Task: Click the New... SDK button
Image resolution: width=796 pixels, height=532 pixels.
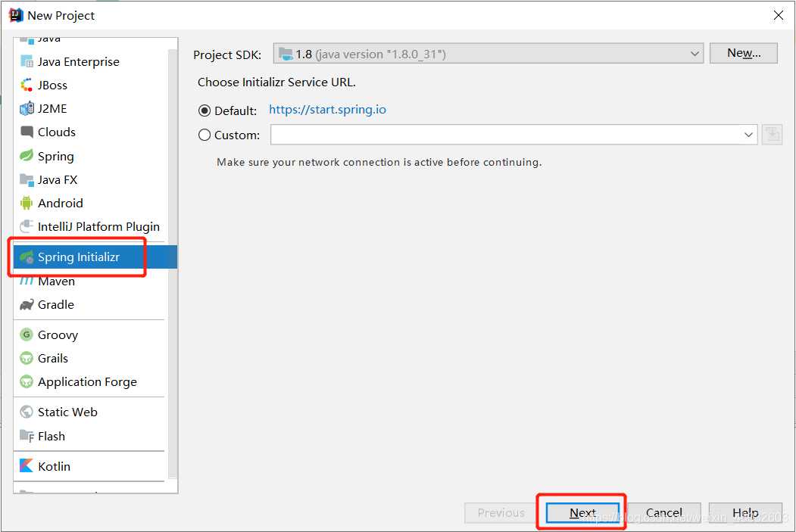Action: pyautogui.click(x=744, y=53)
